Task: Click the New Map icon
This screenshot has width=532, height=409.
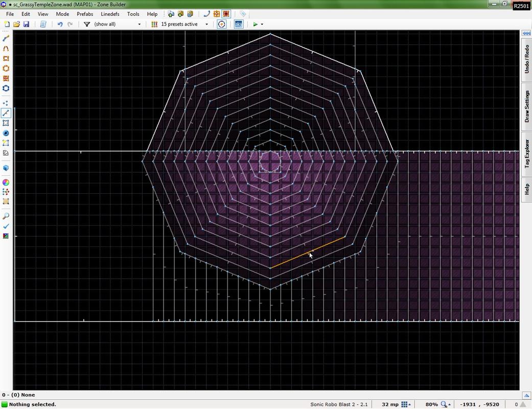Action: point(7,24)
